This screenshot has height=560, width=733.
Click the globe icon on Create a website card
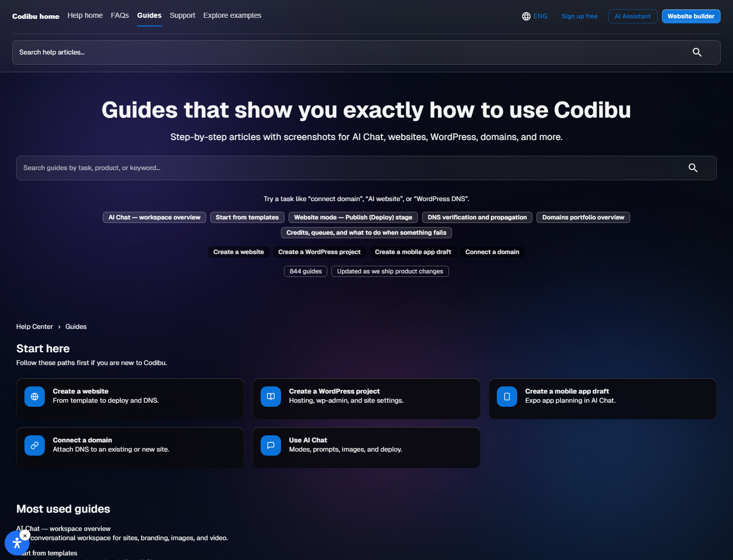click(x=35, y=397)
